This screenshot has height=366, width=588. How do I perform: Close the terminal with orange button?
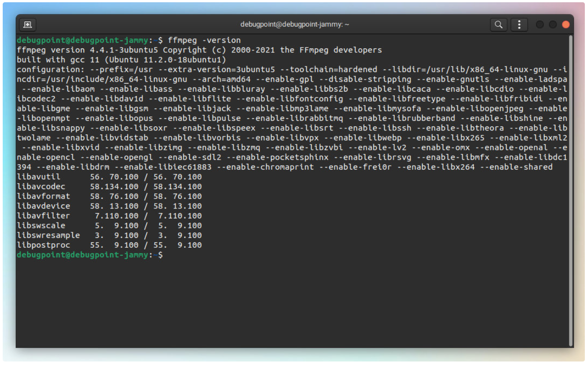(x=566, y=24)
